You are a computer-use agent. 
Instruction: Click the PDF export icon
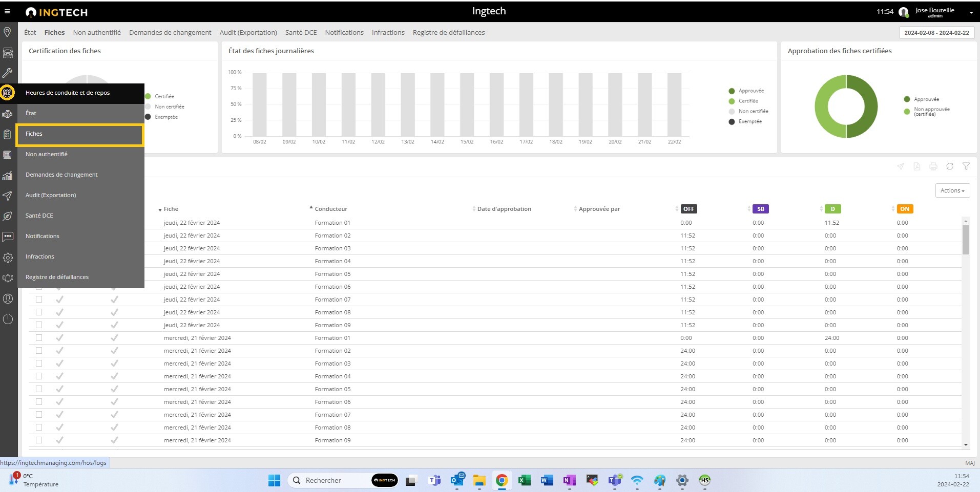(916, 166)
